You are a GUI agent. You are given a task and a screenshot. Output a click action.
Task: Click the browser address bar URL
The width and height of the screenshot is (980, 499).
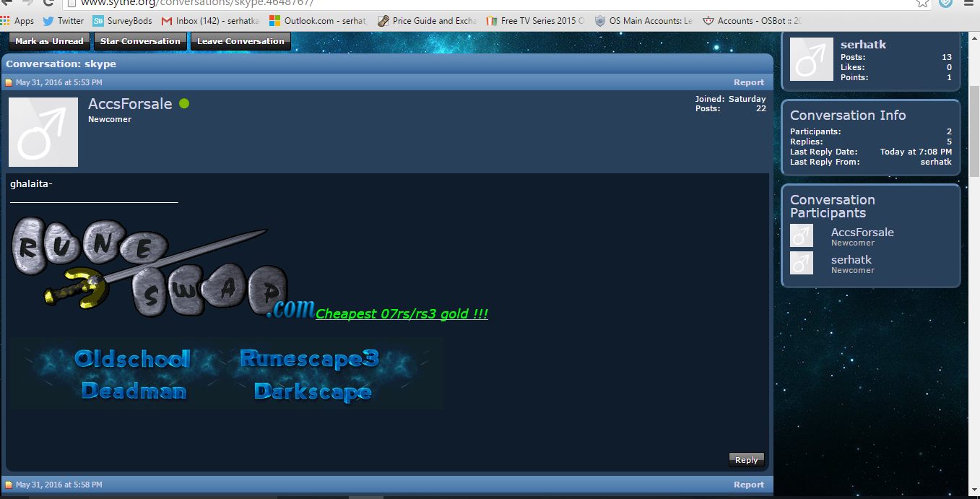tap(196, 3)
